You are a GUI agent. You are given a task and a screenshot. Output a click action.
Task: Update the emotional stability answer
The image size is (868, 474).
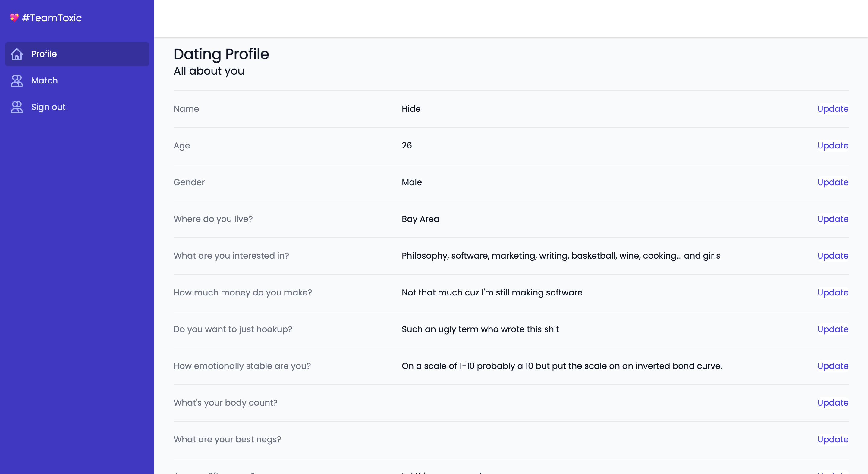833,366
